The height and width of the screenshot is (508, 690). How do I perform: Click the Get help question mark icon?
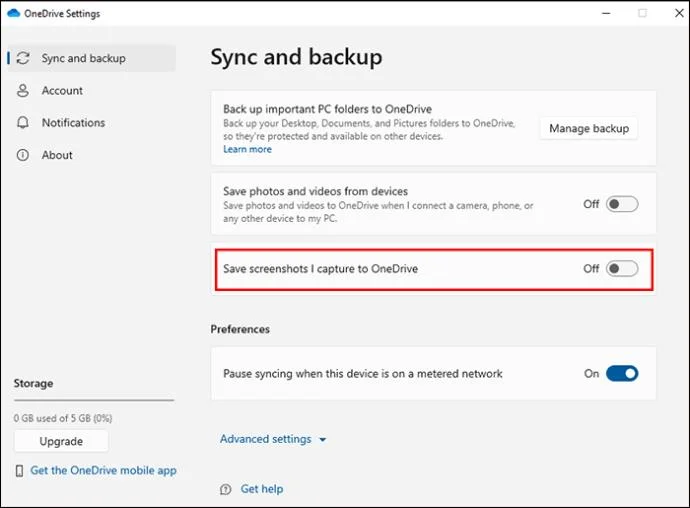[225, 489]
